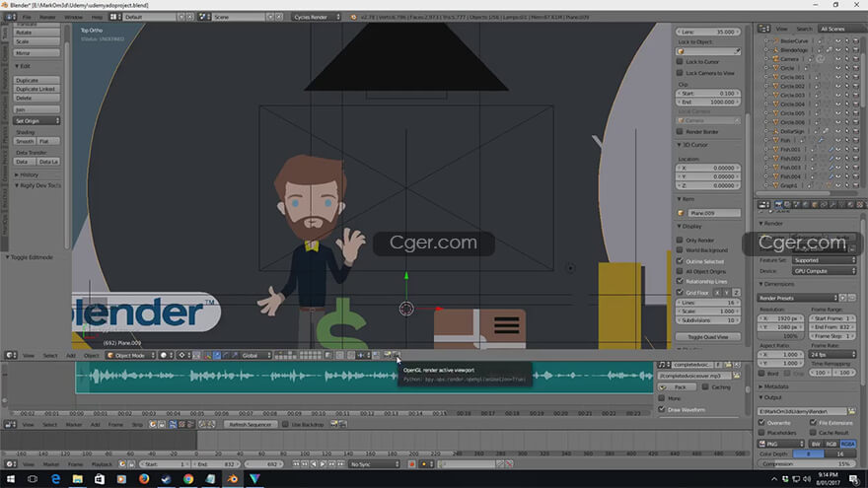Click the Pack sound button

pos(675,387)
